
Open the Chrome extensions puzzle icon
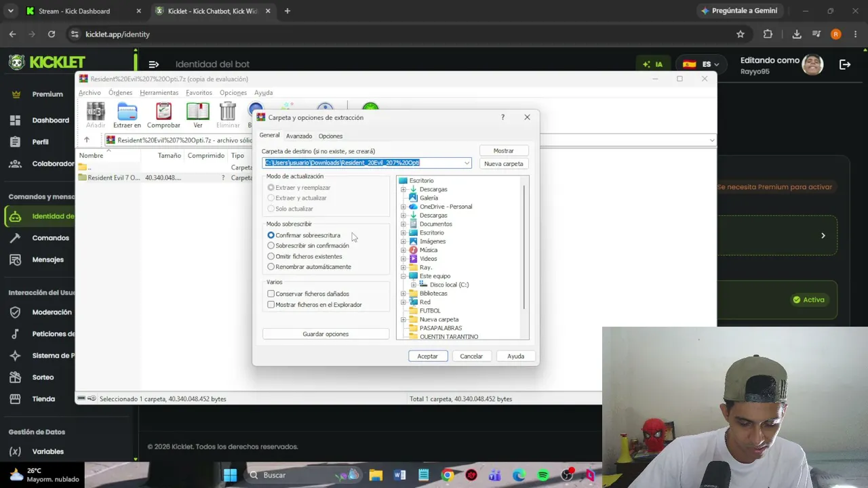768,34
